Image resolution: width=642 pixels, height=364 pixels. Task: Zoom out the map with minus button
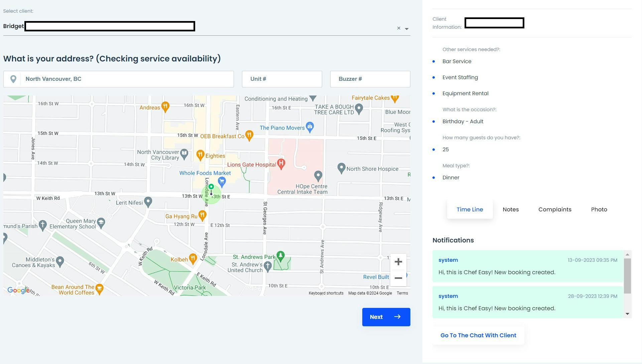[398, 278]
